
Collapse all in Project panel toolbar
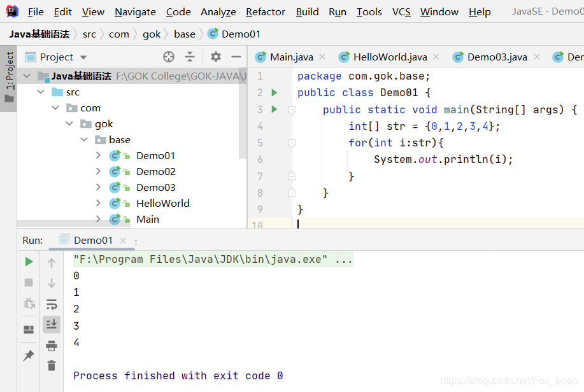point(190,57)
